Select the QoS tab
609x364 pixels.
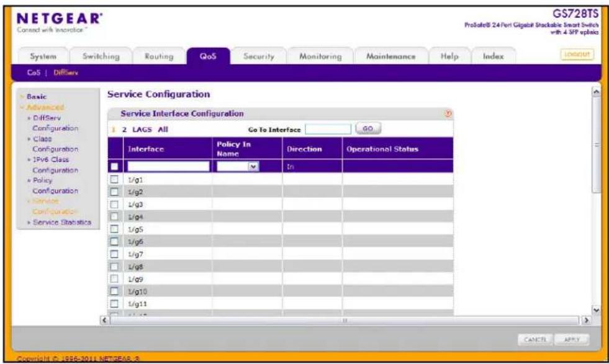(x=208, y=56)
